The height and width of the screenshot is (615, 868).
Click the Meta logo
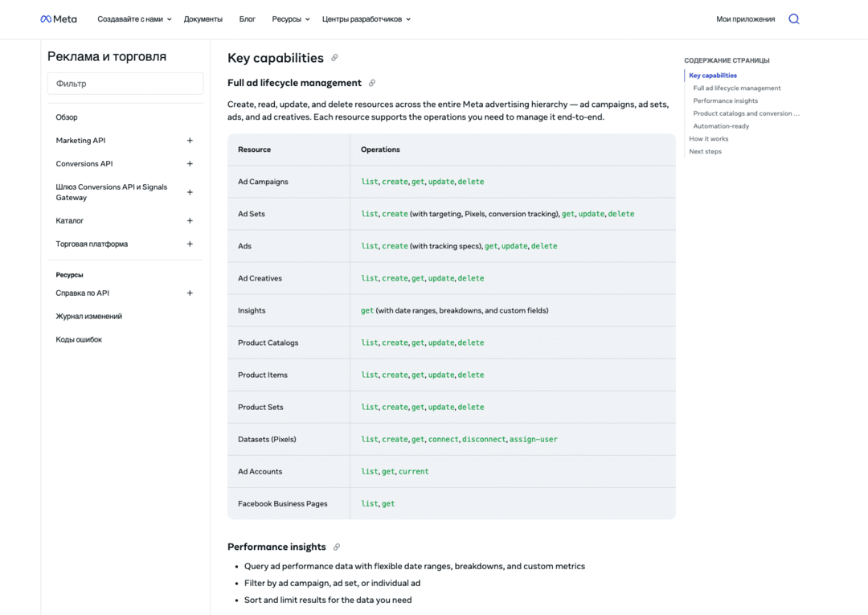pyautogui.click(x=59, y=19)
